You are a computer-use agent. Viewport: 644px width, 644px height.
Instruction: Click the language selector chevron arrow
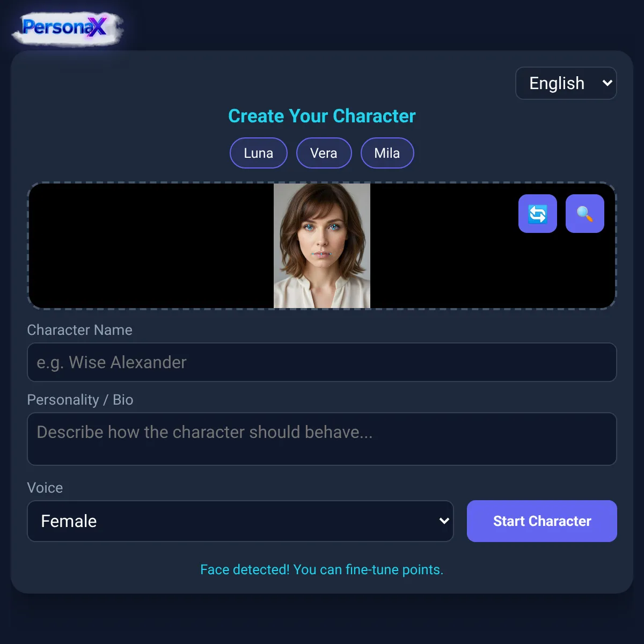coord(607,83)
